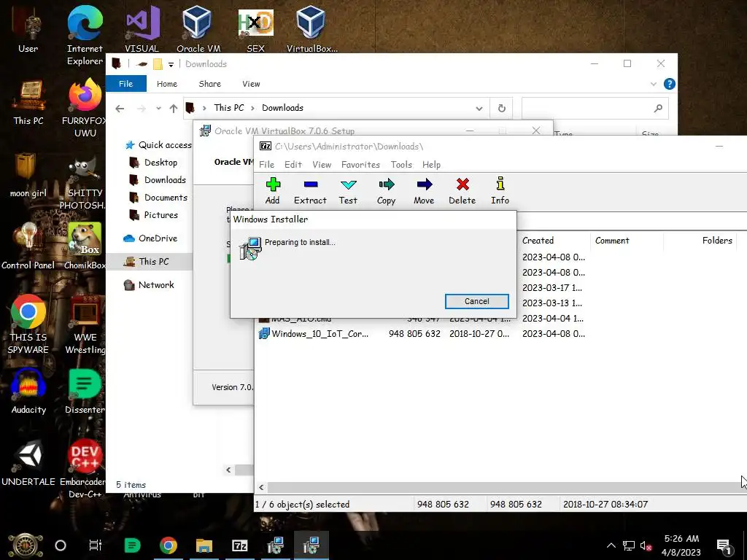Select the VISUAL Studio desktop icon

pyautogui.click(x=142, y=29)
